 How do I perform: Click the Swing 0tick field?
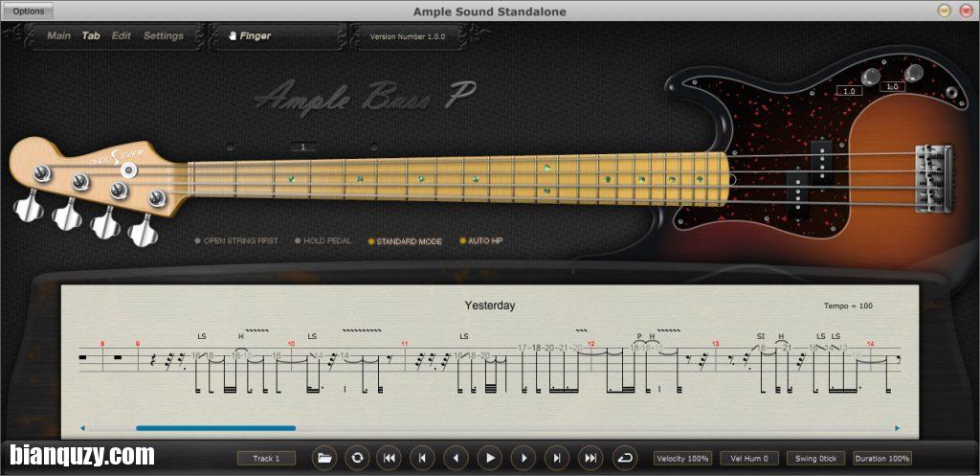pos(815,459)
